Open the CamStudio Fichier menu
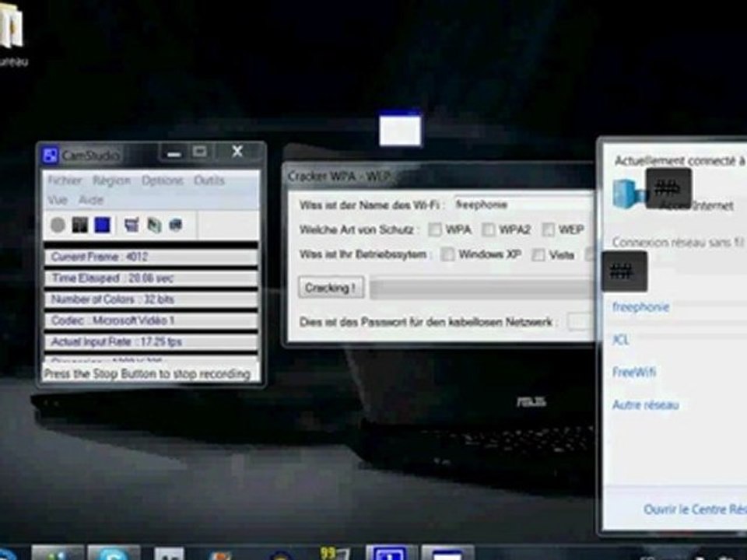The height and width of the screenshot is (560, 747). (x=65, y=180)
